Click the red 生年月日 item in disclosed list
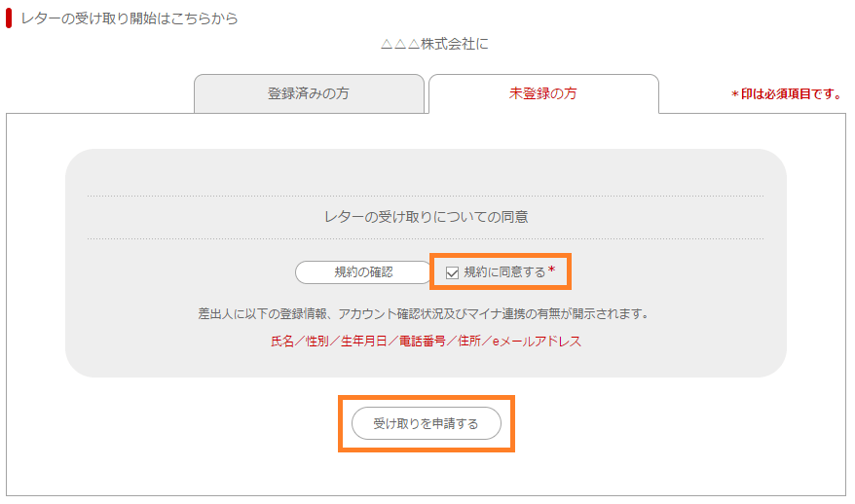The width and height of the screenshot is (855, 504). (x=363, y=342)
